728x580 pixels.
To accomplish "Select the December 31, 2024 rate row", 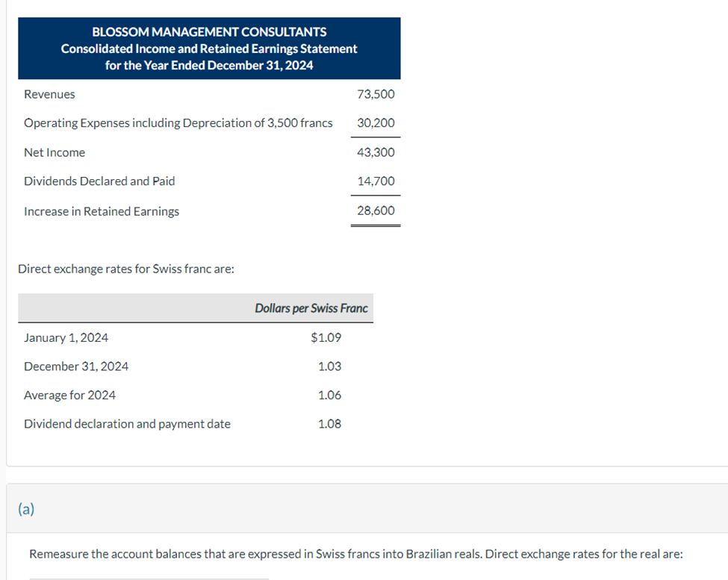I will 196,367.
